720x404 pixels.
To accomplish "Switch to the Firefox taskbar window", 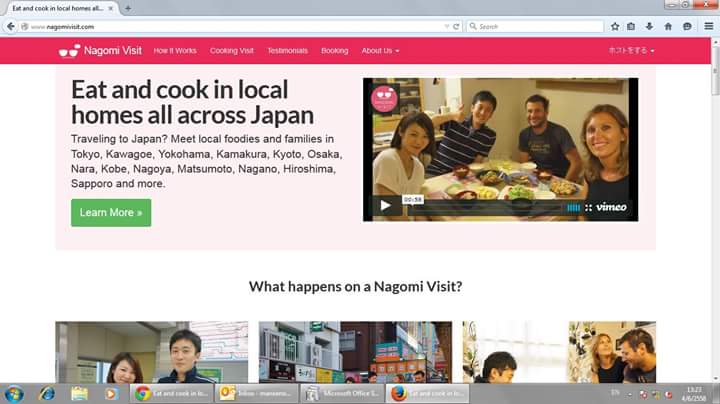I will pos(427,393).
